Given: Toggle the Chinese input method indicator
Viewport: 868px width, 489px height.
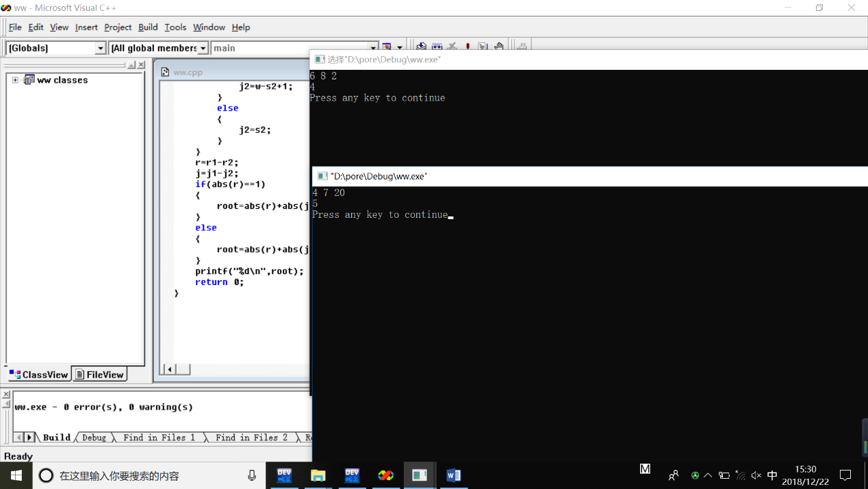Looking at the screenshot, I should click(772, 475).
